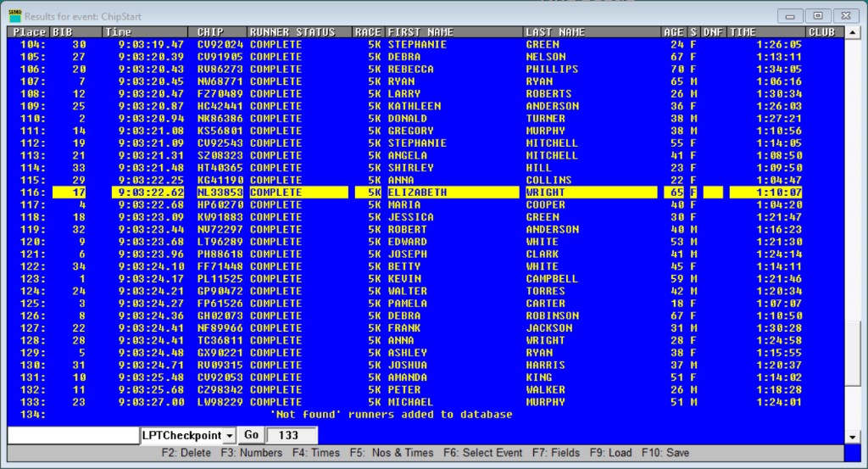Viewport: 868px width, 469px height.
Task: Click MARIA in row 117
Action: coord(404,205)
